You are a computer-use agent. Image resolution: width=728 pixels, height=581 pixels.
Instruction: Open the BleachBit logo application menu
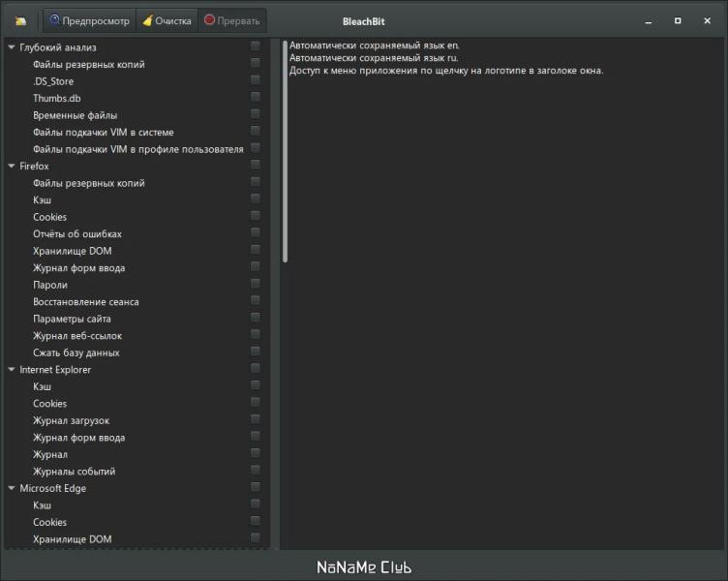click(x=21, y=21)
